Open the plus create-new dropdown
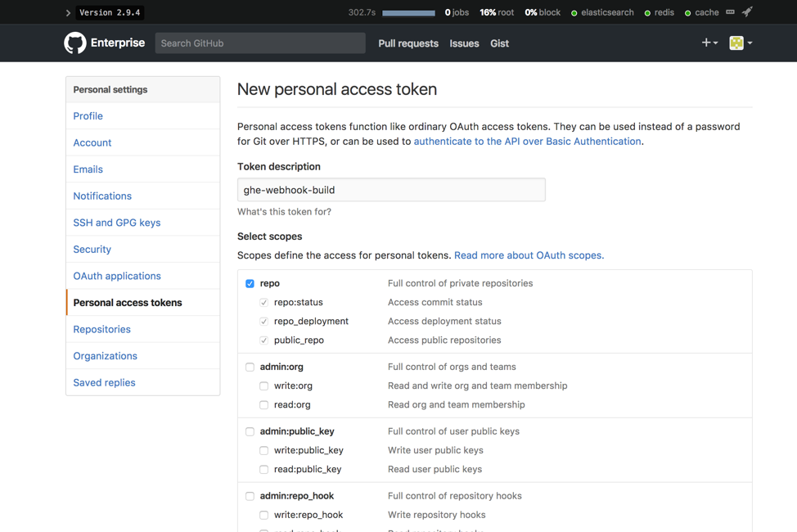This screenshot has width=797, height=532. [x=709, y=43]
